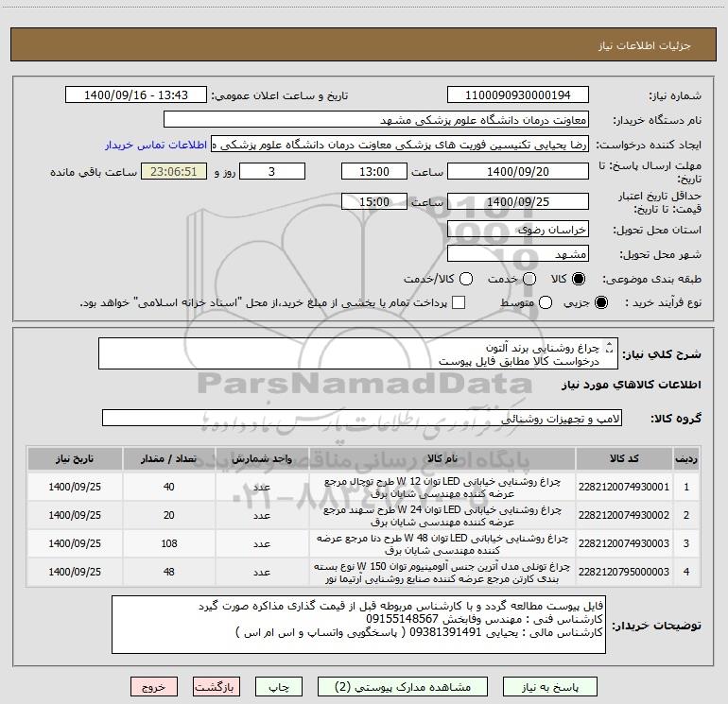Click the request creator field رضا یحیایی
728x704 pixels.
pyautogui.click(x=400, y=145)
